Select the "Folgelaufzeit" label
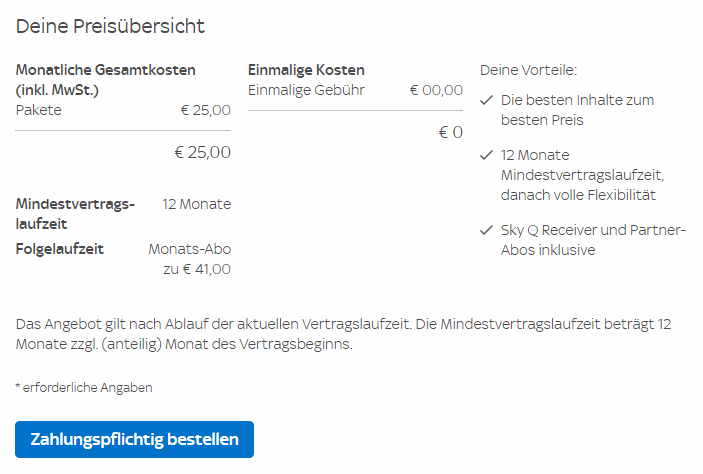This screenshot has height=474, width=703. click(60, 249)
